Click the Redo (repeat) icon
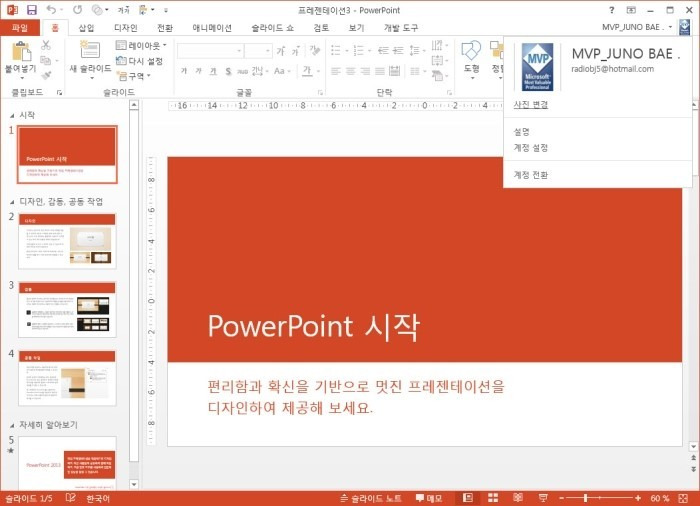Image resolution: width=700 pixels, height=506 pixels. pyautogui.click(x=77, y=9)
